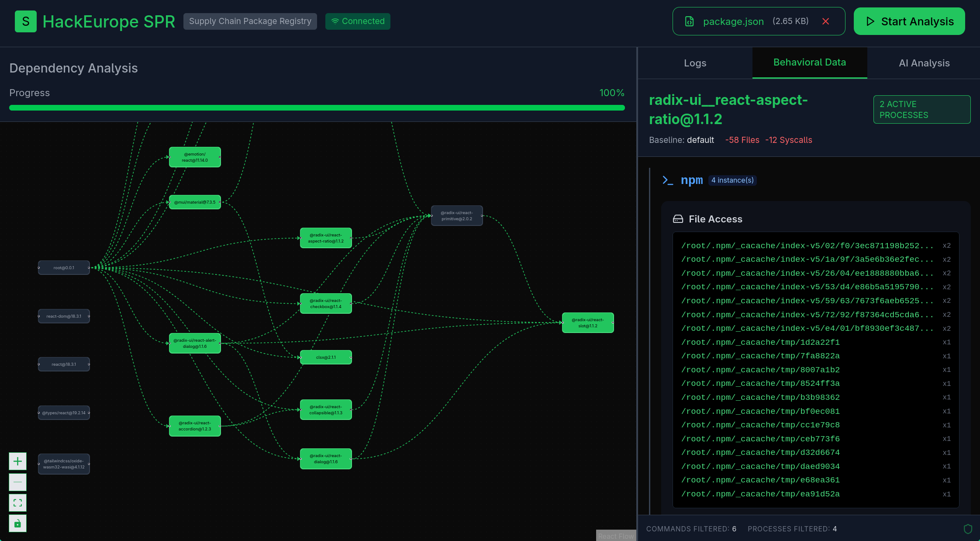980x541 pixels.
Task: Expand the npm process section
Action: pos(692,180)
